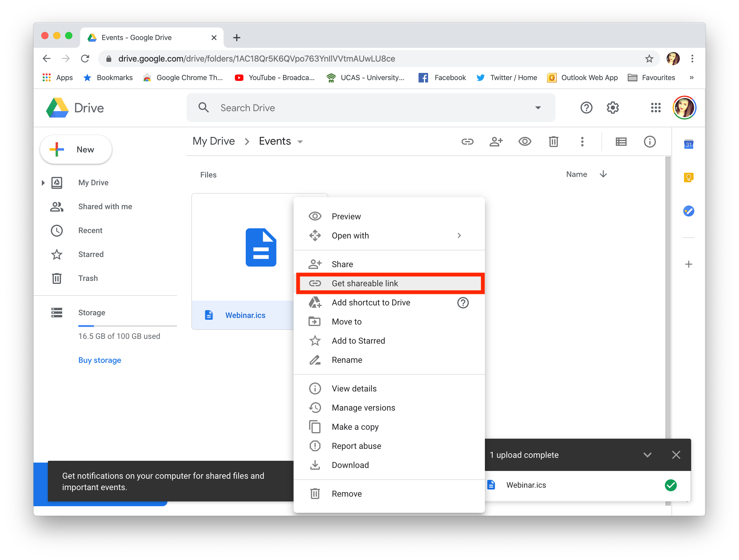Click the Buy storage link
The width and height of the screenshot is (739, 560).
100,360
